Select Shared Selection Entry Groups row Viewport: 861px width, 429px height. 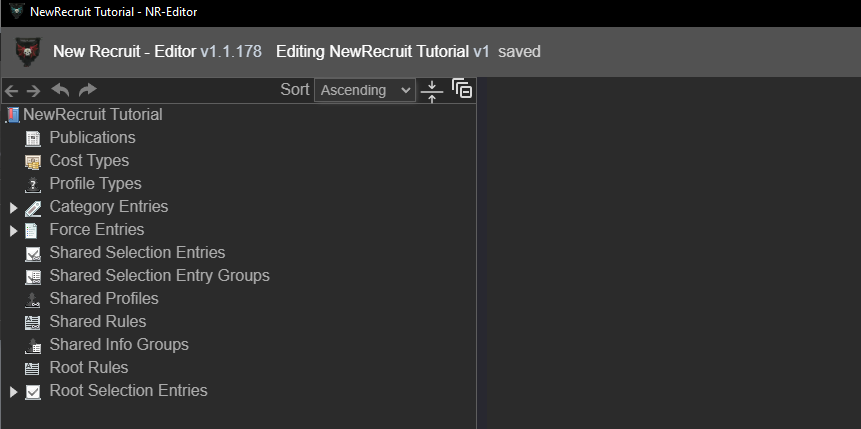pyautogui.click(x=159, y=276)
